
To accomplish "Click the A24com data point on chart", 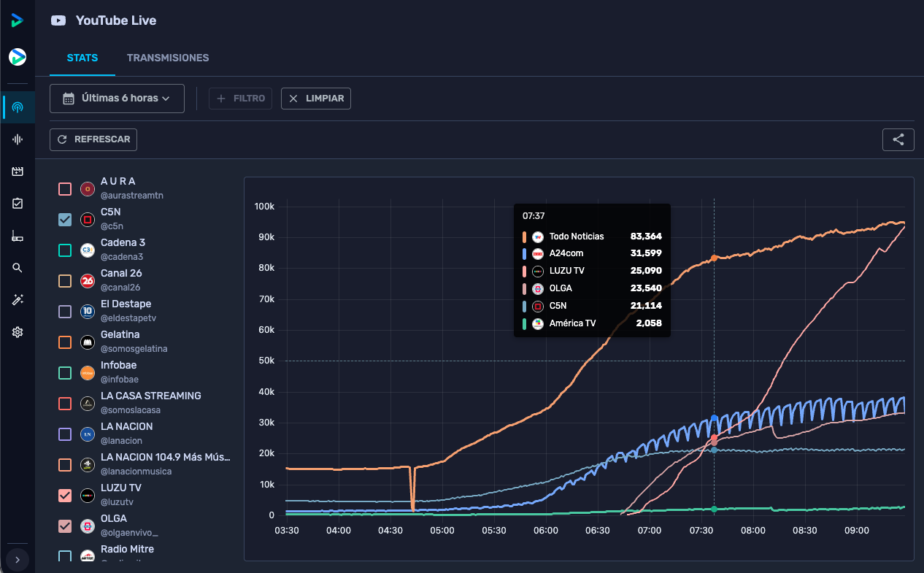I will [x=714, y=418].
